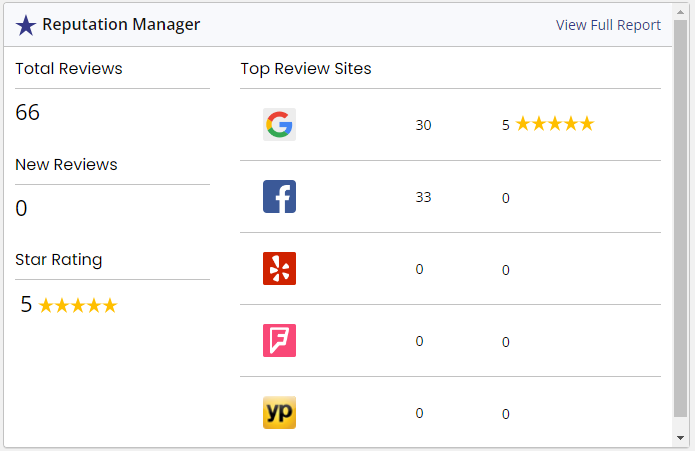Screen dimensions: 695x451
Task: Click the New Reviews value 0
Action: 21,208
